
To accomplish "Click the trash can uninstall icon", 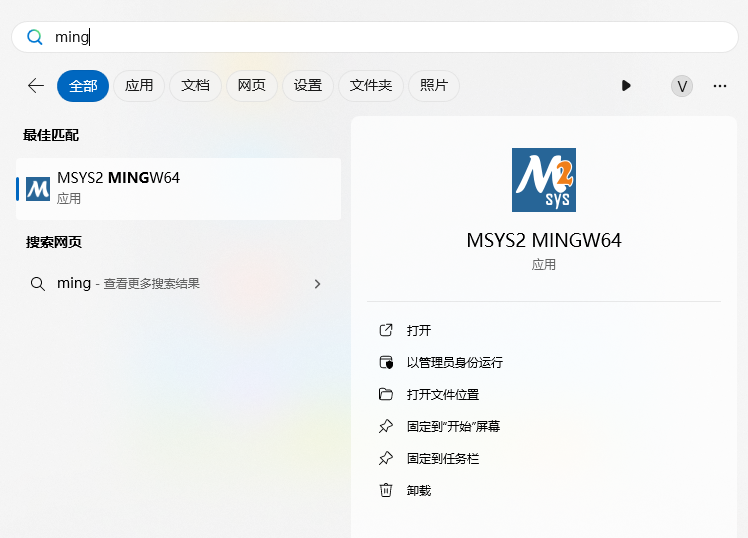I will pos(386,490).
